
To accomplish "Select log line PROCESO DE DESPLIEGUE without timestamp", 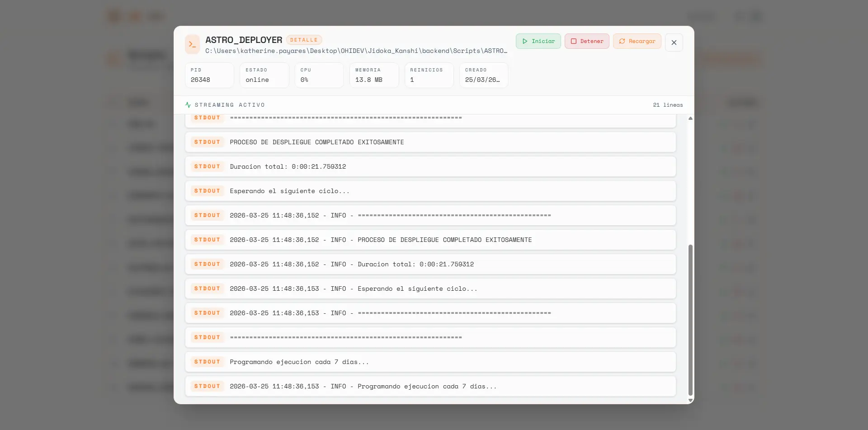I will [x=430, y=142].
